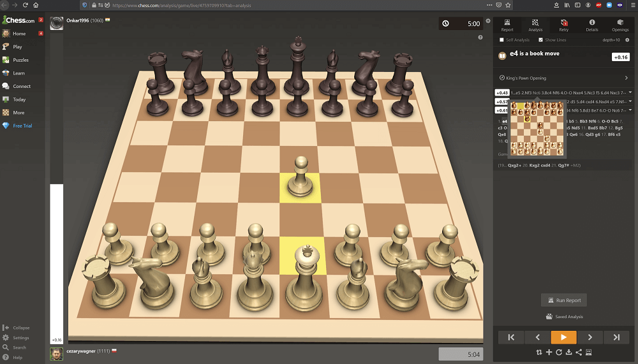Viewport: 638px width, 364px height.
Task: Enable the Self Analysis checkbox
Action: pos(501,40)
